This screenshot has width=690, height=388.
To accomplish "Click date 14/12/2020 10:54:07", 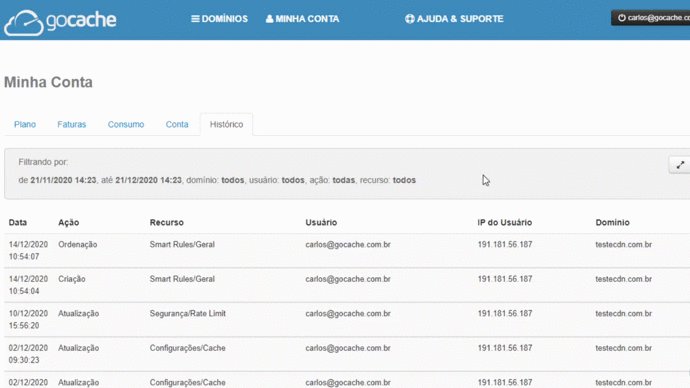I will point(28,250).
